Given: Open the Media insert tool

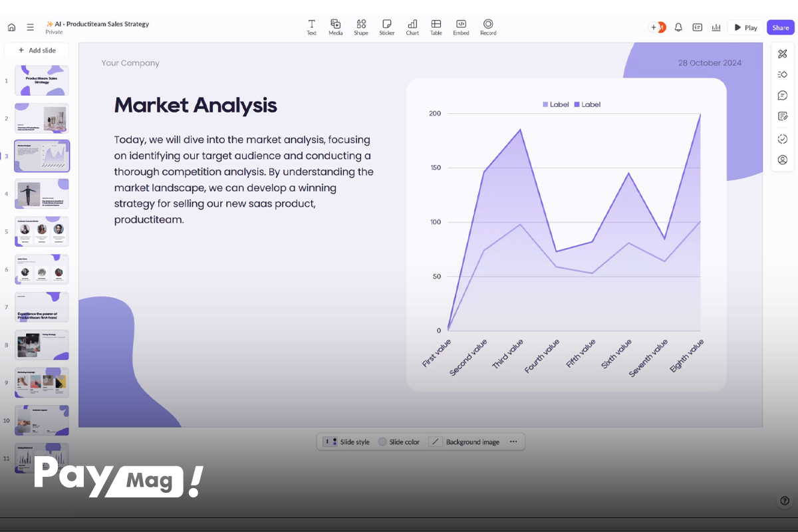Looking at the screenshot, I should tap(335, 27).
